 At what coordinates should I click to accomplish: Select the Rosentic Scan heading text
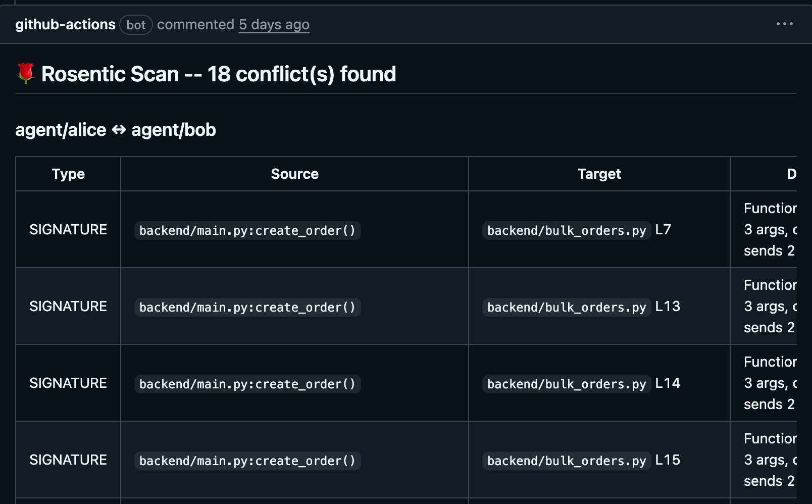[x=217, y=74]
